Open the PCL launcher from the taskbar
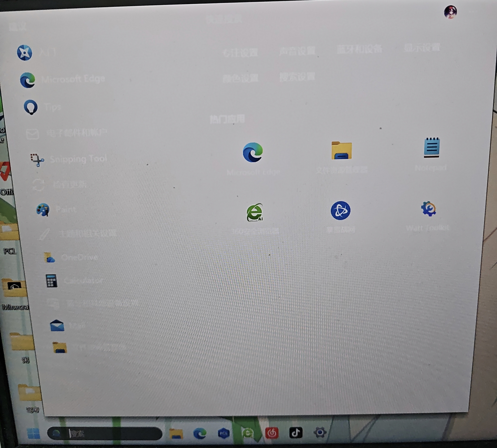This screenshot has width=497, height=448. click(x=223, y=433)
